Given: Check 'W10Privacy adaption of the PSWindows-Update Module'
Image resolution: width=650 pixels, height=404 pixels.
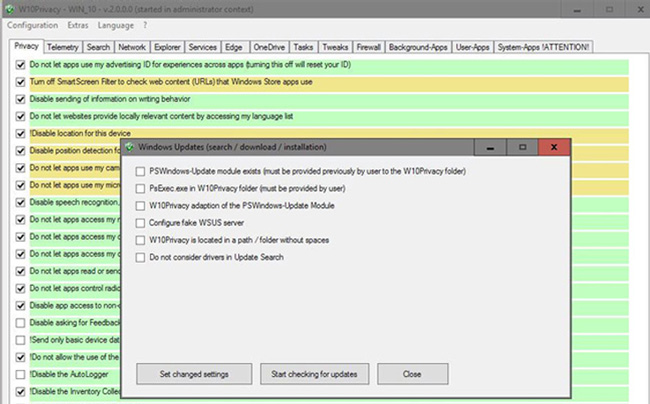Looking at the screenshot, I should [x=141, y=206].
